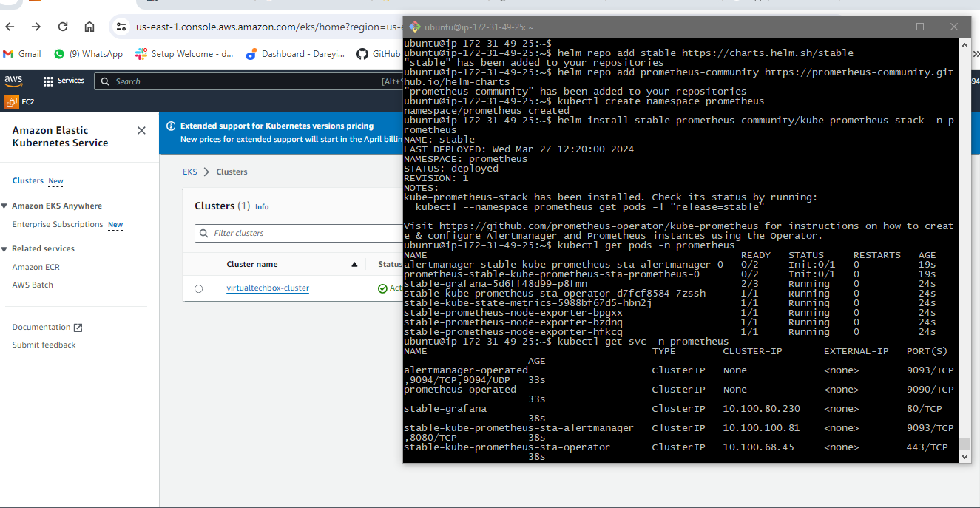980x508 pixels.
Task: Click the terminal window title bar icon
Action: tap(414, 27)
